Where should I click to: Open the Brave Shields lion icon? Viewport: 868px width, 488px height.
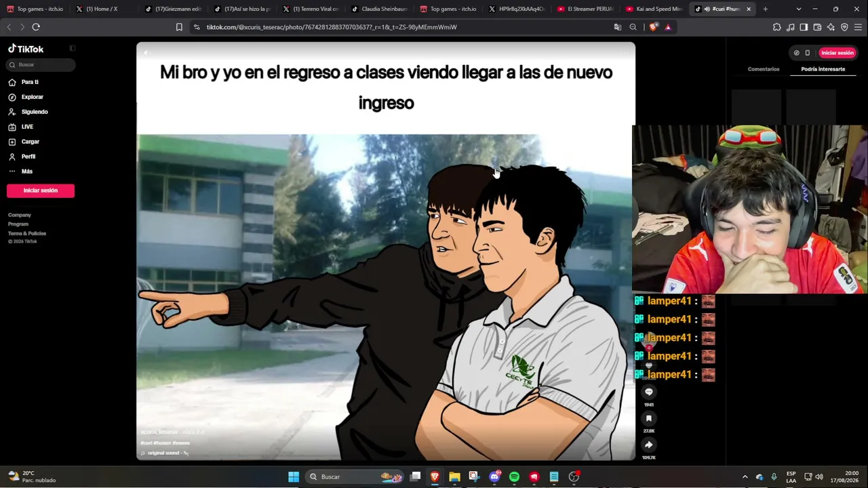(x=653, y=27)
